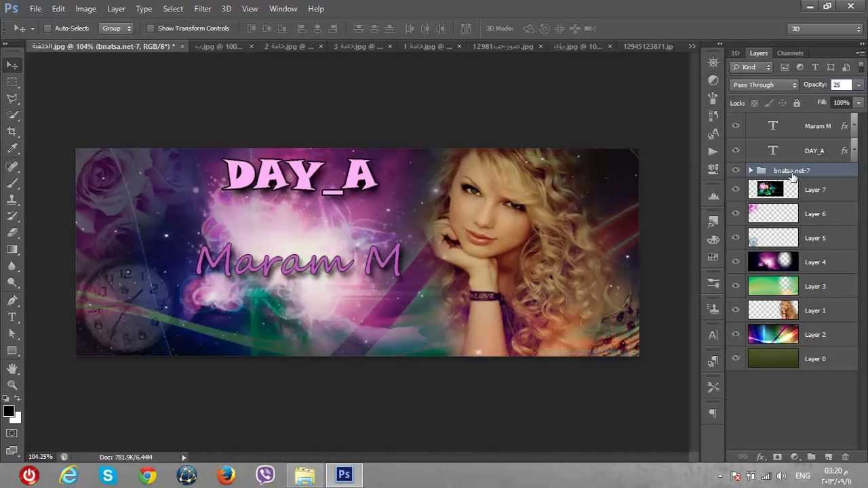Switch to the 12945123871 document tab
The width and height of the screenshot is (868, 488).
click(648, 46)
